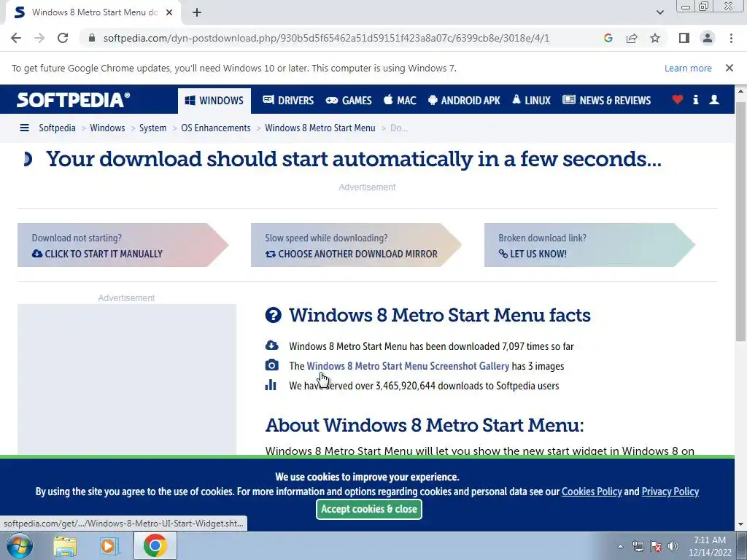Click the browser forward arrow

[x=39, y=38]
